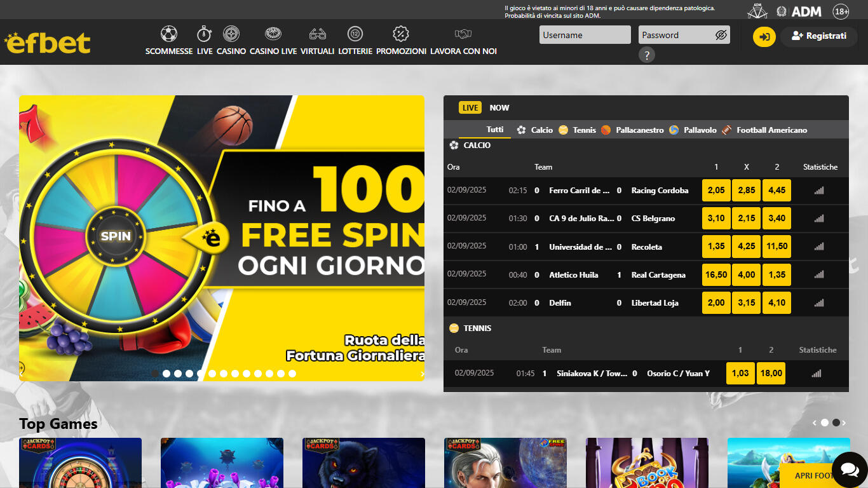Toggle password visibility eye icon
This screenshot has width=868, height=488.
click(x=721, y=35)
